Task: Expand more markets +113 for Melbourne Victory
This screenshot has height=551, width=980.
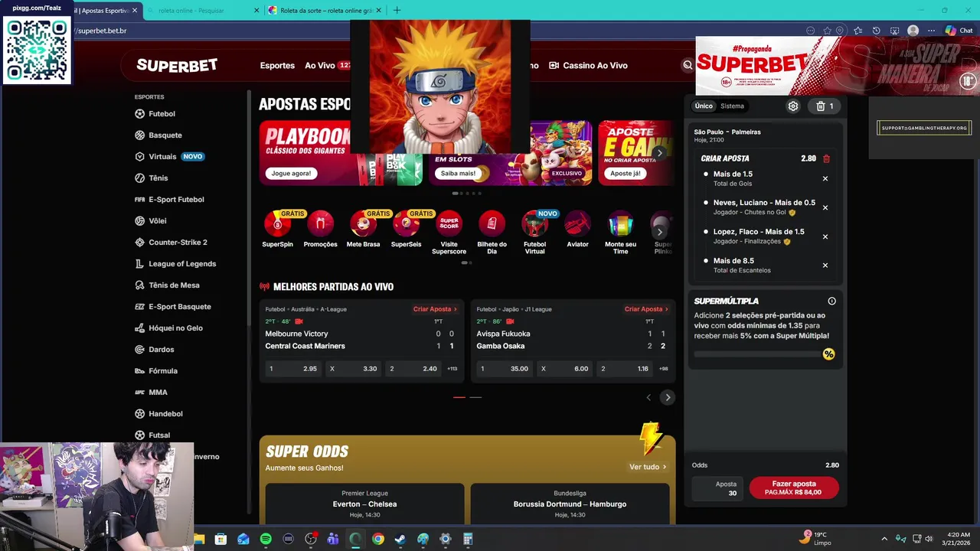Action: (x=452, y=369)
